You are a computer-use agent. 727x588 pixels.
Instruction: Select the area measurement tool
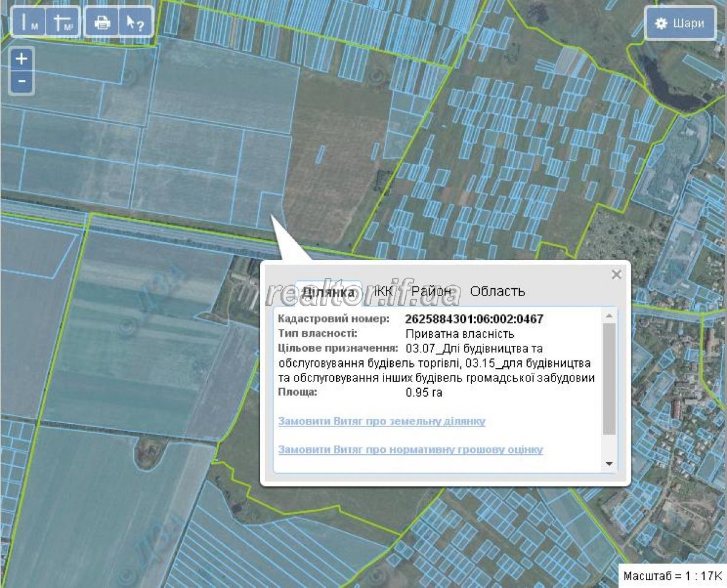click(x=62, y=22)
